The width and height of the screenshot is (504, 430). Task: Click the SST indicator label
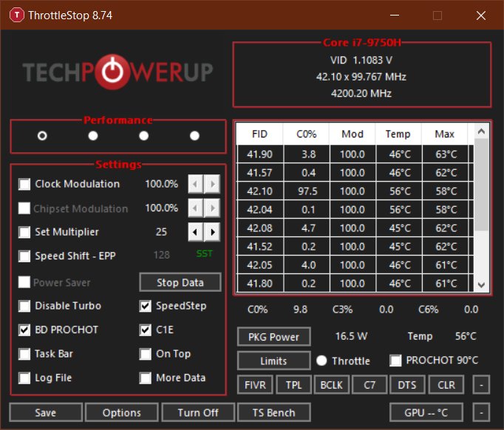[x=205, y=254]
